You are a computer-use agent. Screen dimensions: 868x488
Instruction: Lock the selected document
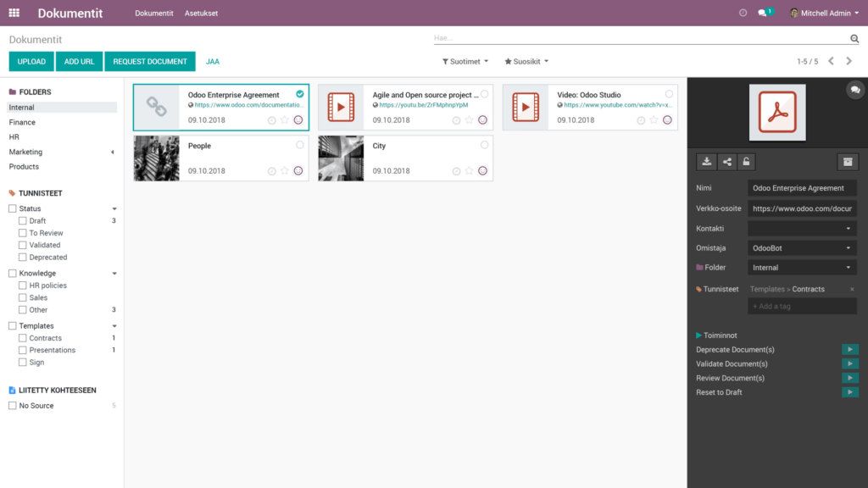(747, 161)
